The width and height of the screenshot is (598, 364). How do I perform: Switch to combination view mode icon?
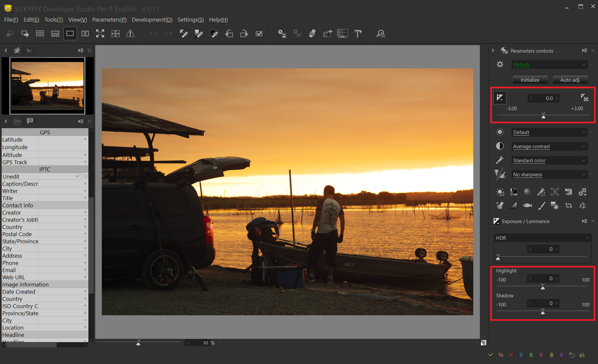55,34
